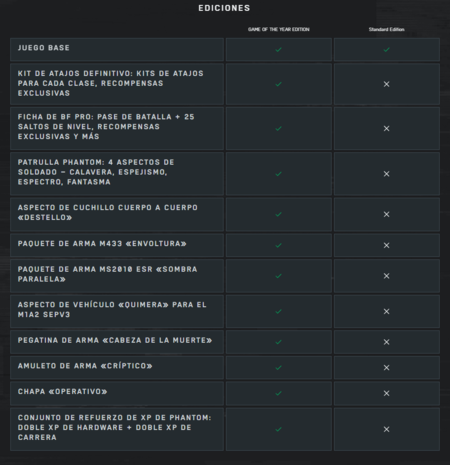
Task: Click the MS2010 ESR «Sombra Paralela» label
Action: (107, 274)
